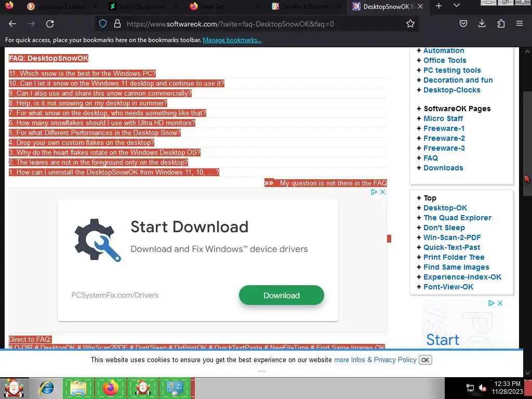532x399 pixels.
Task: Open Freeware-2 page
Action: (444, 138)
